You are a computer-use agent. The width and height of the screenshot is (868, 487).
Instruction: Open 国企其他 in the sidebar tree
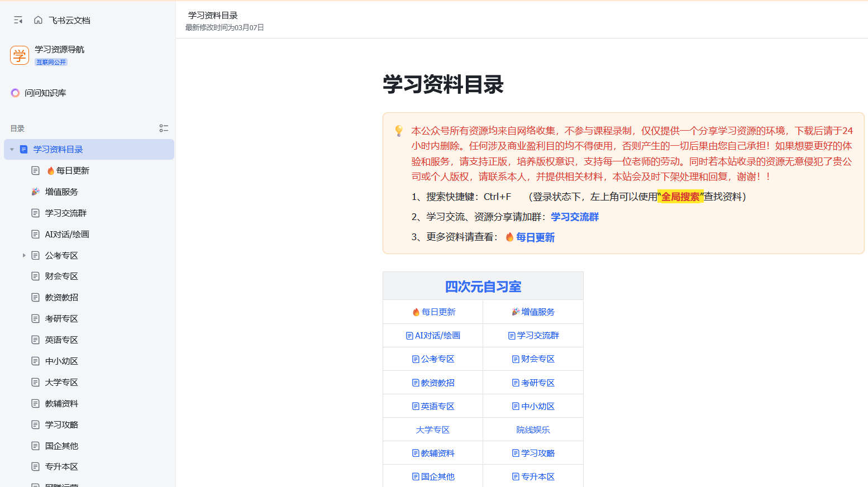coord(61,446)
